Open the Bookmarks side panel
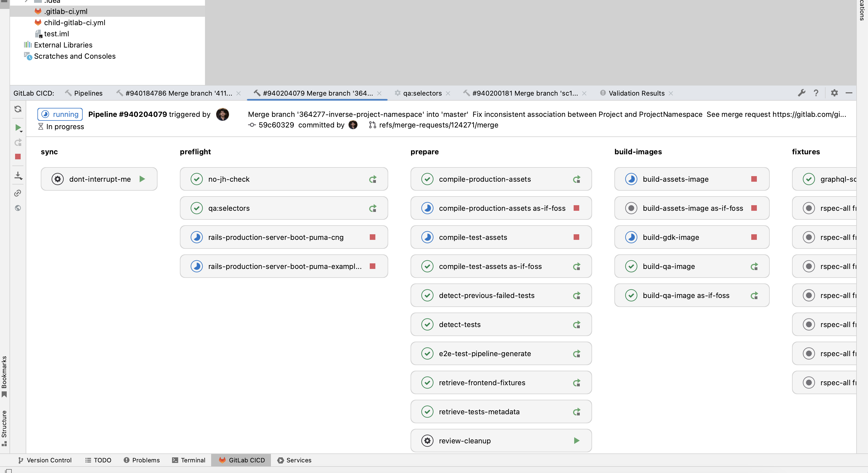This screenshot has width=868, height=473. (x=4, y=376)
